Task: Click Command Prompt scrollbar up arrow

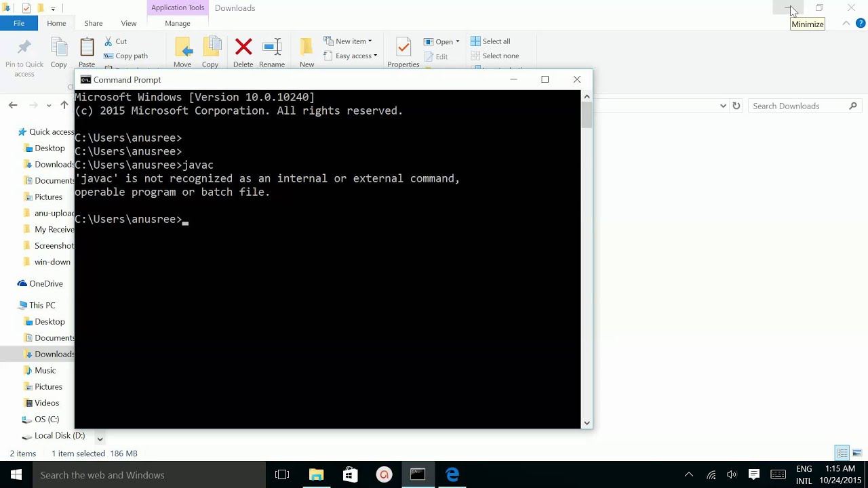Action: 587,96
